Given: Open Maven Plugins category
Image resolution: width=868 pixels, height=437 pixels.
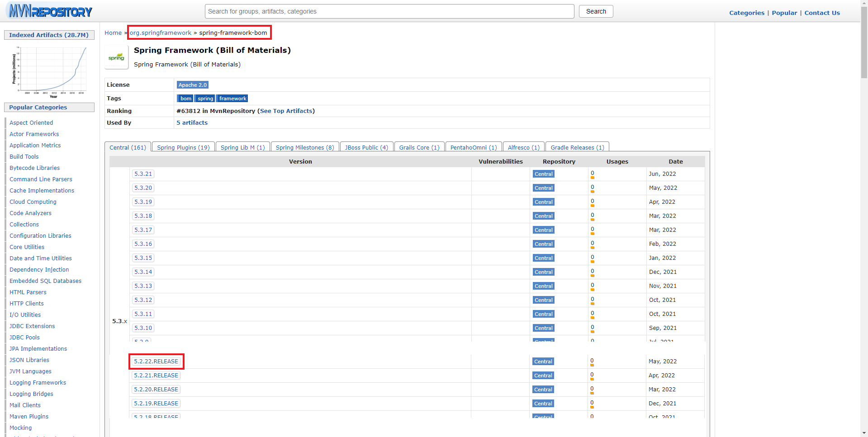Looking at the screenshot, I should click(29, 416).
